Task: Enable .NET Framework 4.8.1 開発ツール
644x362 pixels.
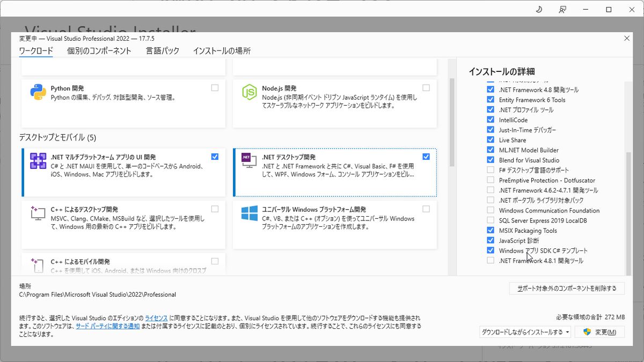Action: pyautogui.click(x=491, y=260)
